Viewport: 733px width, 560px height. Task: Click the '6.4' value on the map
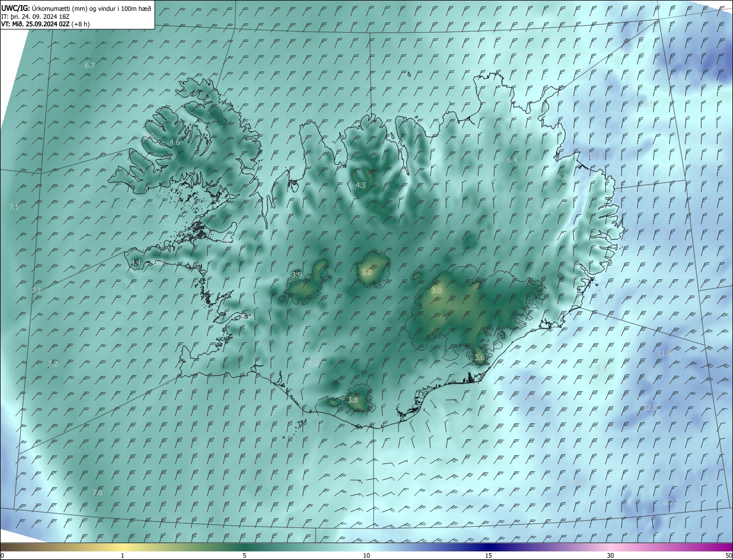[512, 160]
